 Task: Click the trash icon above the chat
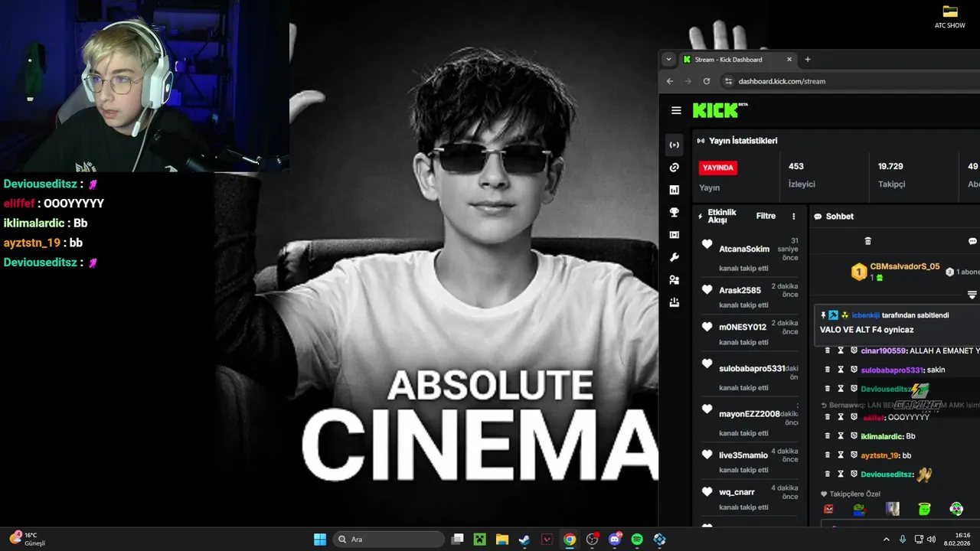(867, 241)
